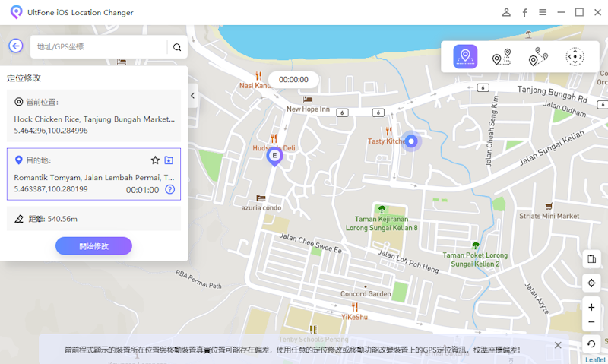Add destination to favorites with star icon
The width and height of the screenshot is (608, 364).
point(155,160)
